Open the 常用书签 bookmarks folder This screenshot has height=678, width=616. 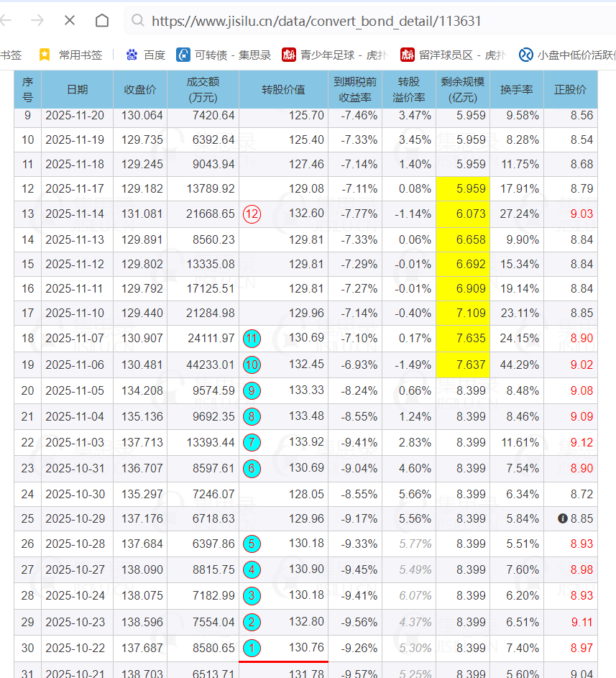click(x=70, y=55)
